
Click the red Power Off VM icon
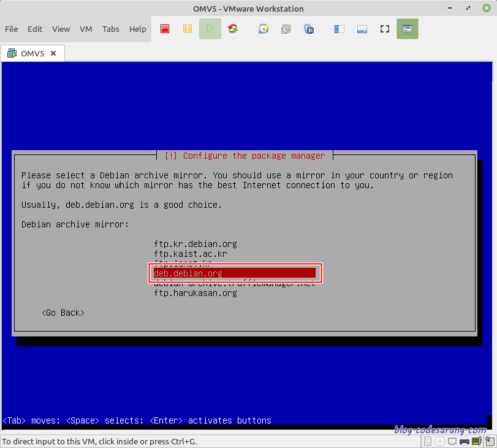pyautogui.click(x=165, y=29)
